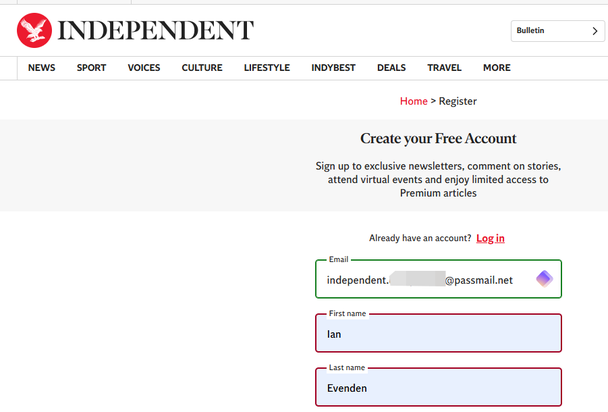This screenshot has width=608, height=412.
Task: Click the Independent eagle logo icon
Action: pyautogui.click(x=35, y=30)
